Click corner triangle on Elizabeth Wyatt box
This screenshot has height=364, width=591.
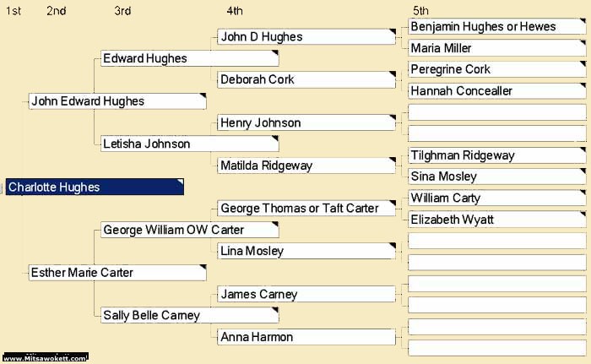pyautogui.click(x=582, y=215)
